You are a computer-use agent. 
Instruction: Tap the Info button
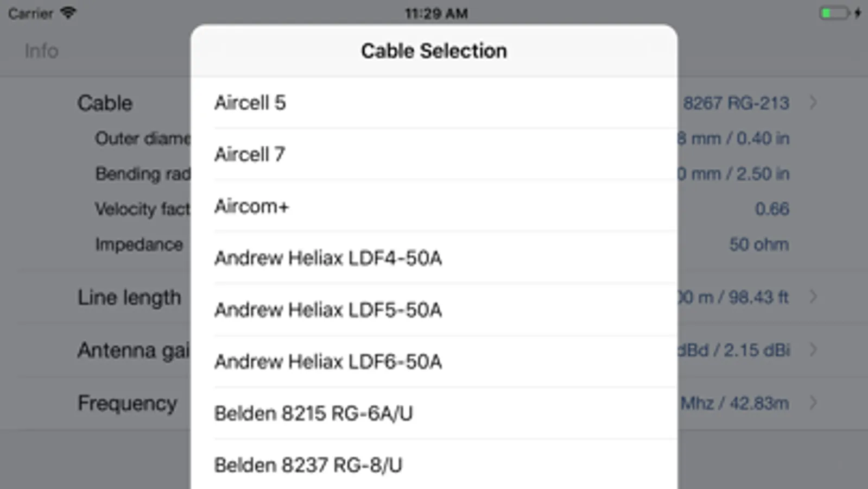pyautogui.click(x=41, y=51)
